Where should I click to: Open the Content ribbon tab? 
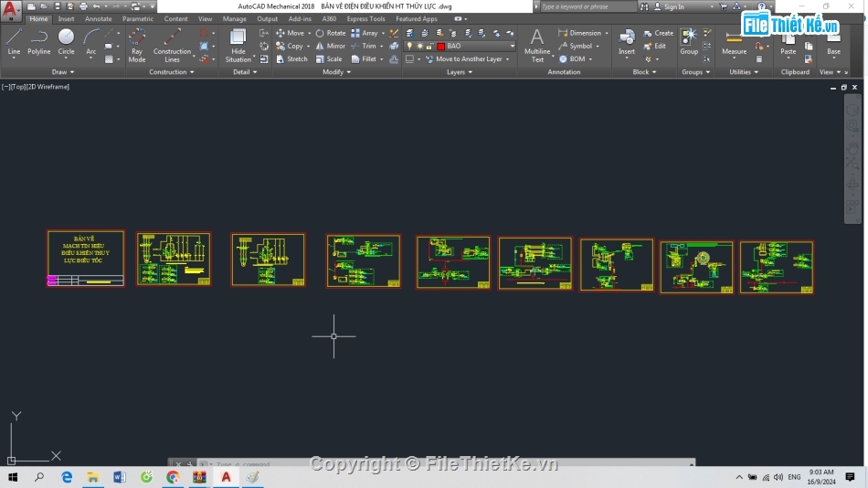click(175, 19)
